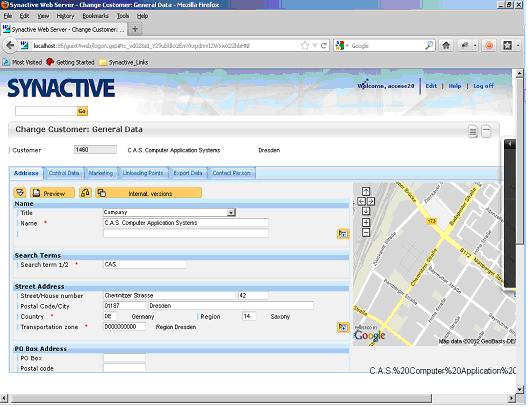The image size is (528, 407).
Task: Reload the page using the refresh icon
Action: [x=324, y=45]
